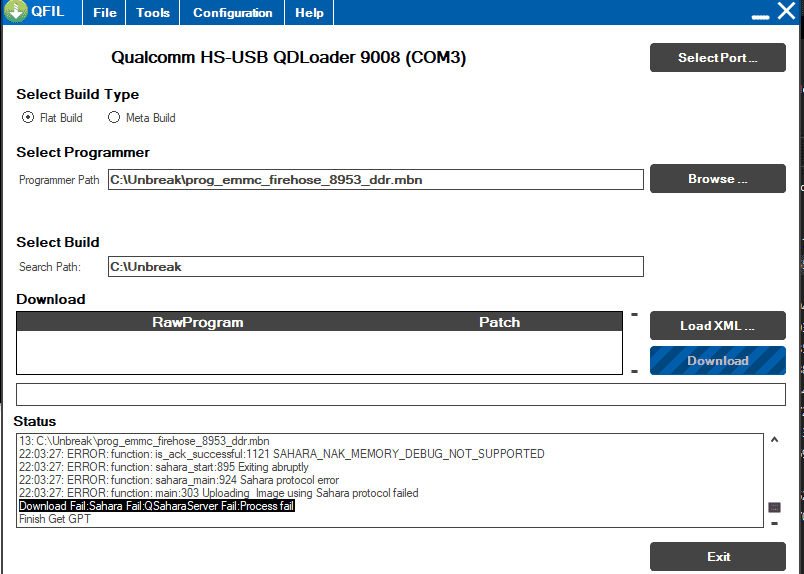The width and height of the screenshot is (804, 574).
Task: Select the 'Finish Get GPT' log line
Action: click(55, 519)
